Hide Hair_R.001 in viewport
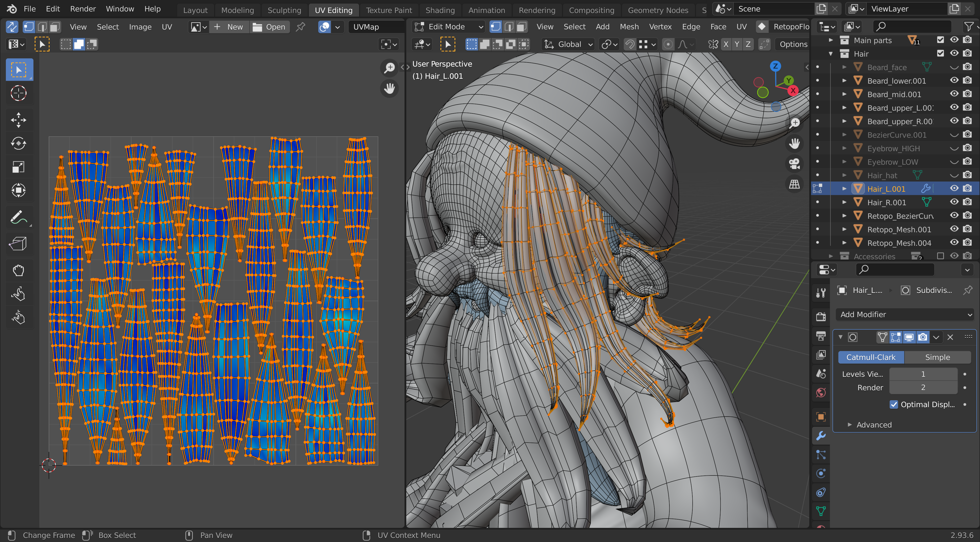Screen dimensions: 980x542 (954, 202)
